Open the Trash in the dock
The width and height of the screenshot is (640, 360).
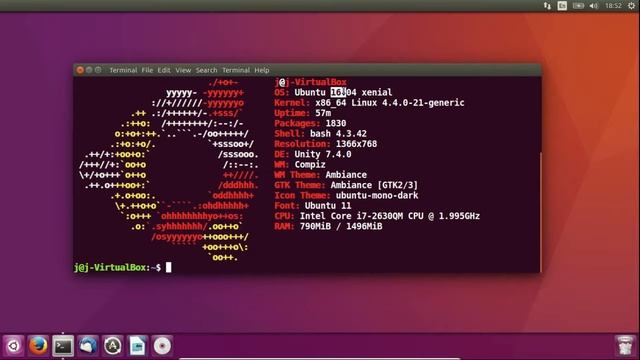click(624, 346)
